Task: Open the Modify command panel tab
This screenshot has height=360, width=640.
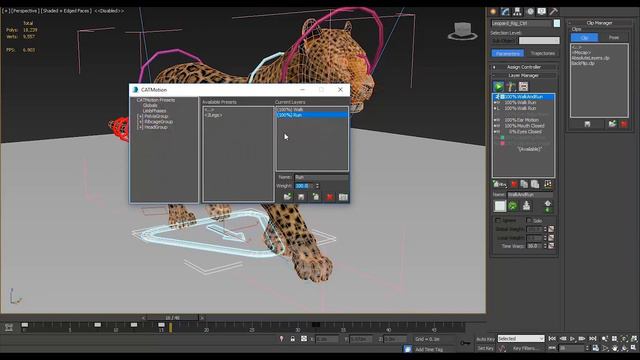Action: coord(505,11)
